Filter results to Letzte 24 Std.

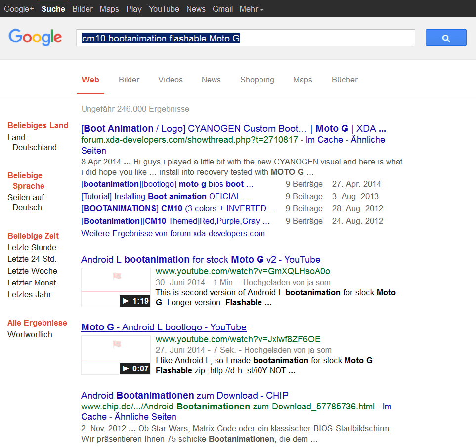32,259
